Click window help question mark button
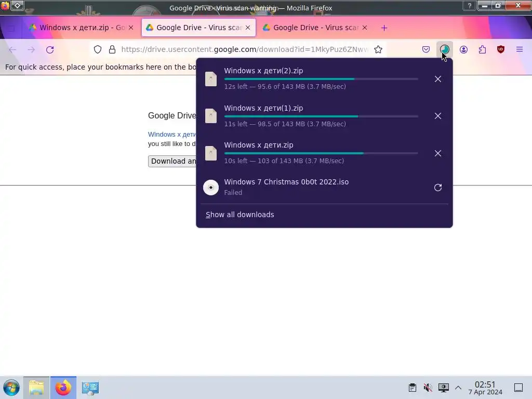This screenshot has height=399, width=532. (x=470, y=5)
